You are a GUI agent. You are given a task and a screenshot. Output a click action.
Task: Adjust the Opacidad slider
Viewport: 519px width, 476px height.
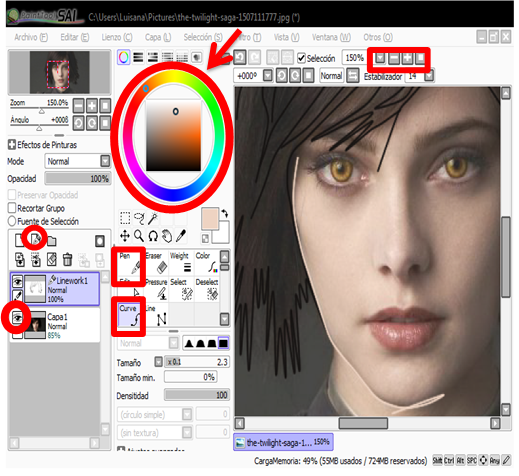[x=78, y=178]
